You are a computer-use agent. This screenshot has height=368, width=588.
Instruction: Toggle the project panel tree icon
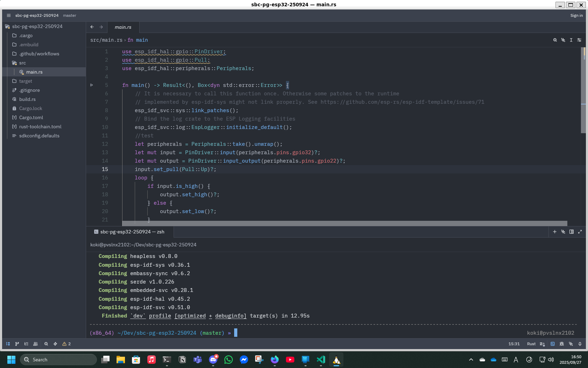click(8, 344)
